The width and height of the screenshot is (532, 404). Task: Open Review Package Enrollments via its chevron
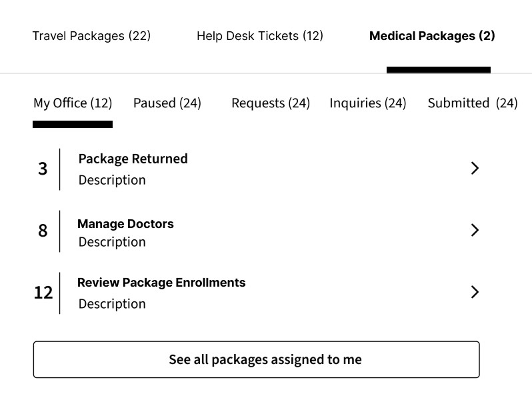[x=475, y=292]
